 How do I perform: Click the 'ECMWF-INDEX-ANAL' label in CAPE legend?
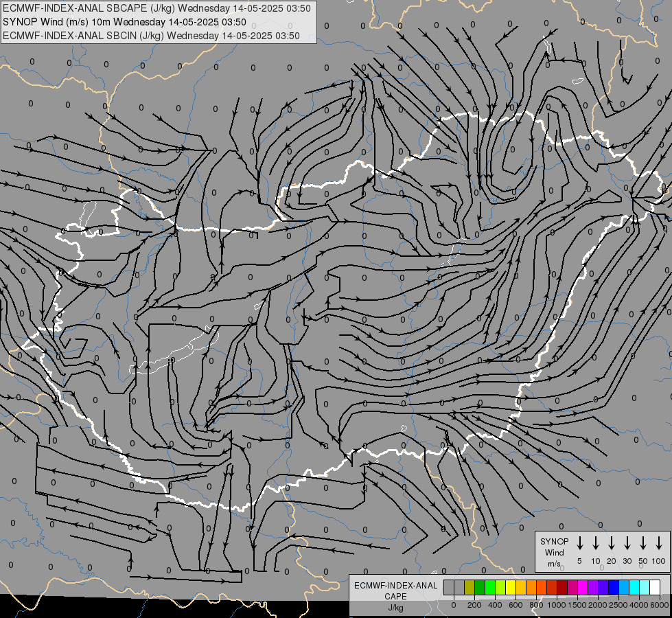pos(395,586)
